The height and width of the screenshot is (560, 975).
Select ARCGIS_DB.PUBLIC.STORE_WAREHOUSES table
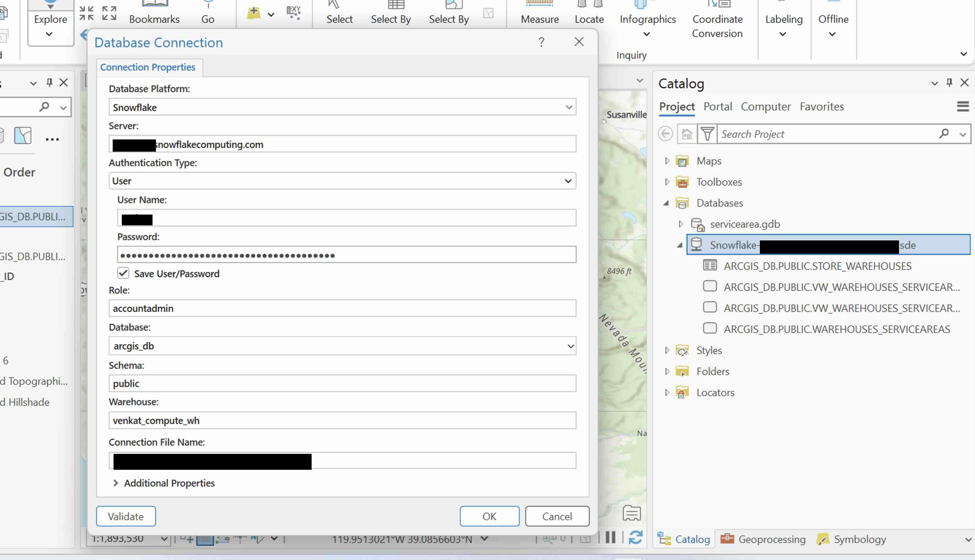[817, 266]
